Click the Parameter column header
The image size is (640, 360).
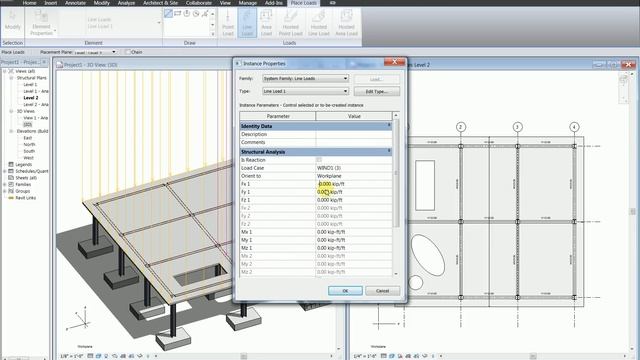click(278, 116)
